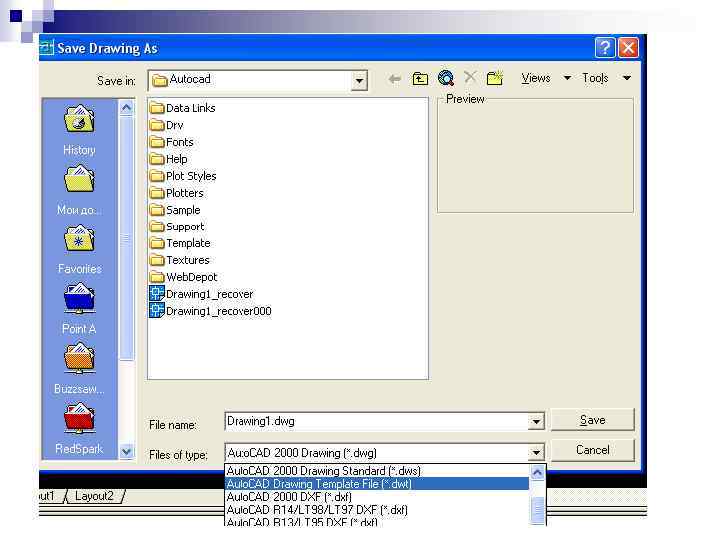Open the RedSpark places shortcut
720x540 pixels.
click(x=79, y=428)
